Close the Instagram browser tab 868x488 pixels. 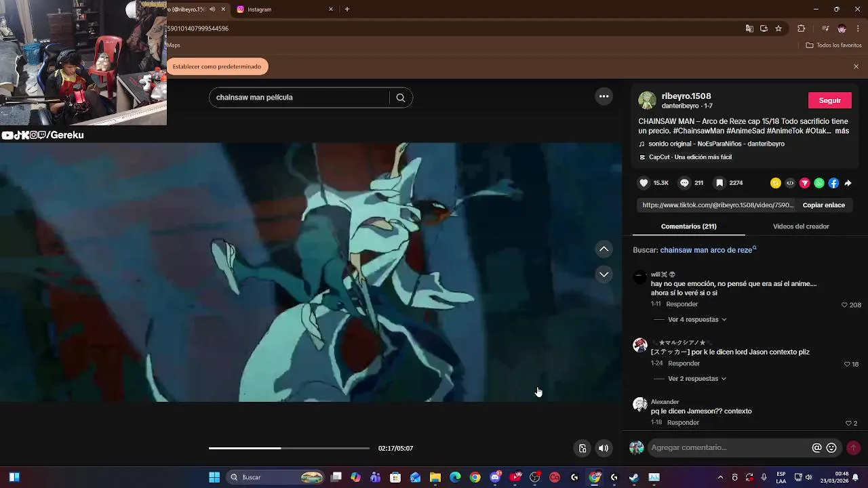click(x=331, y=9)
